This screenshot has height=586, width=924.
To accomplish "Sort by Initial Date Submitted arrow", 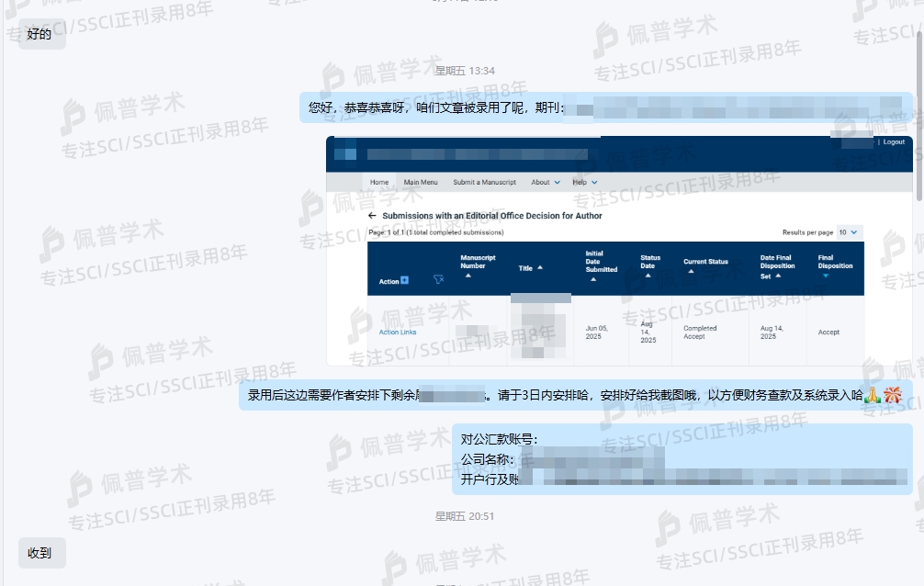I will 593,279.
